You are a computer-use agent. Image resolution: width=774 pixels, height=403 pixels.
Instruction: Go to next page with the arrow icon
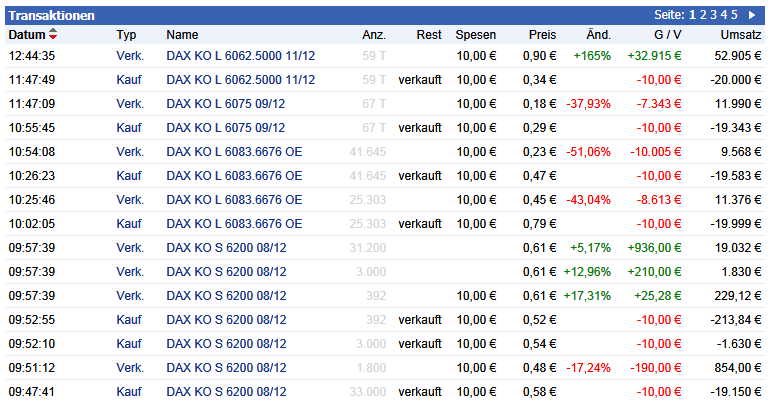[752, 15]
